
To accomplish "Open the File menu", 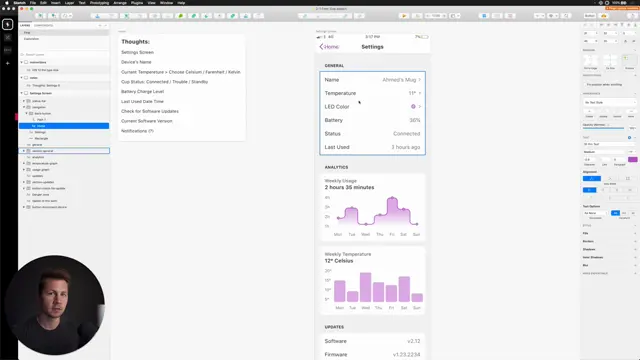I will coord(33,3).
